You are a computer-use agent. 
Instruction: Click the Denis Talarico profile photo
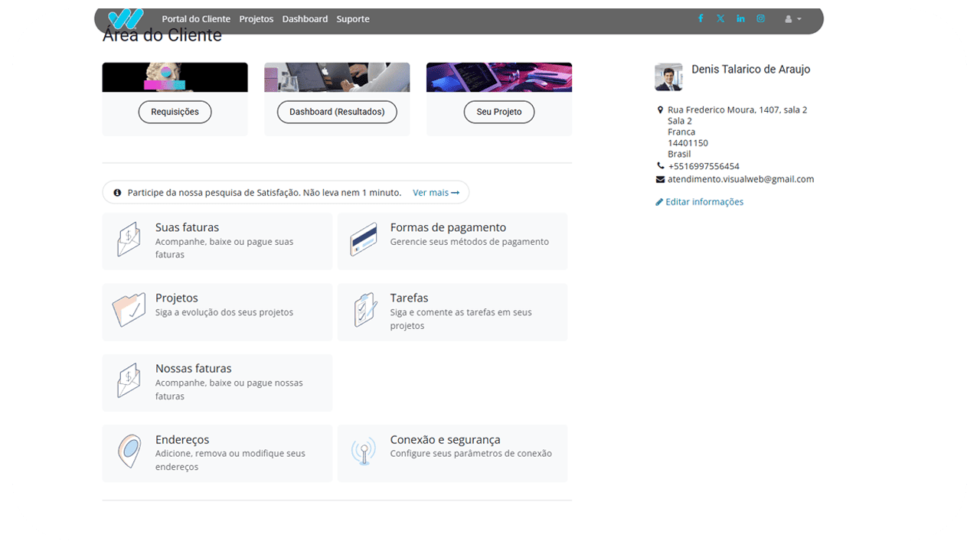(x=668, y=77)
